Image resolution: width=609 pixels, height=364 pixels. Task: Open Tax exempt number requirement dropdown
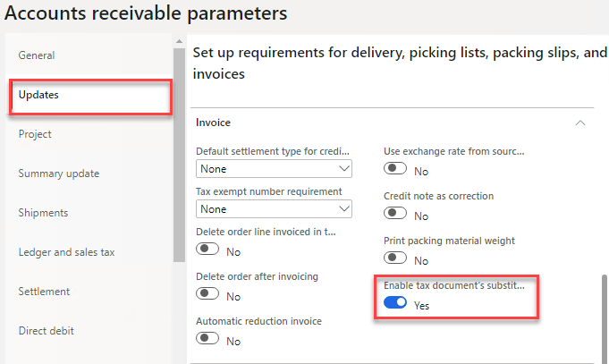[x=275, y=209]
